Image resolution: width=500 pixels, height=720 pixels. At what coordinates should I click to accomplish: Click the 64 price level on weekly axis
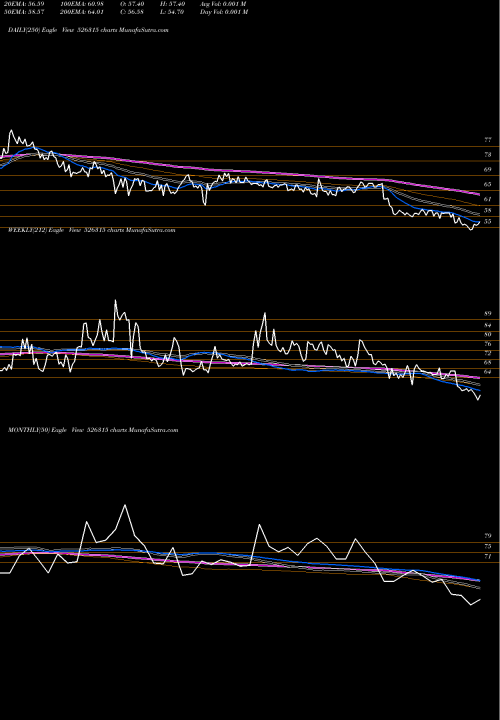488,371
